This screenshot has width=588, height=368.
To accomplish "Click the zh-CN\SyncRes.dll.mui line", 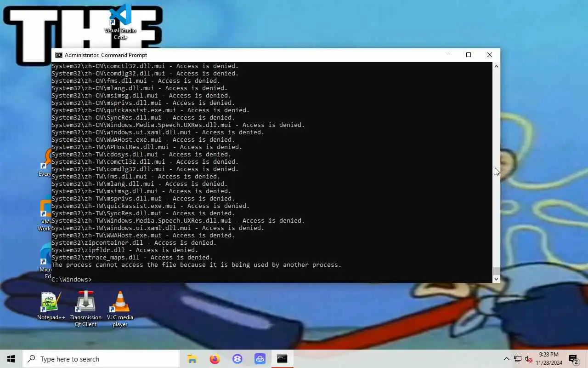I will (x=143, y=118).
